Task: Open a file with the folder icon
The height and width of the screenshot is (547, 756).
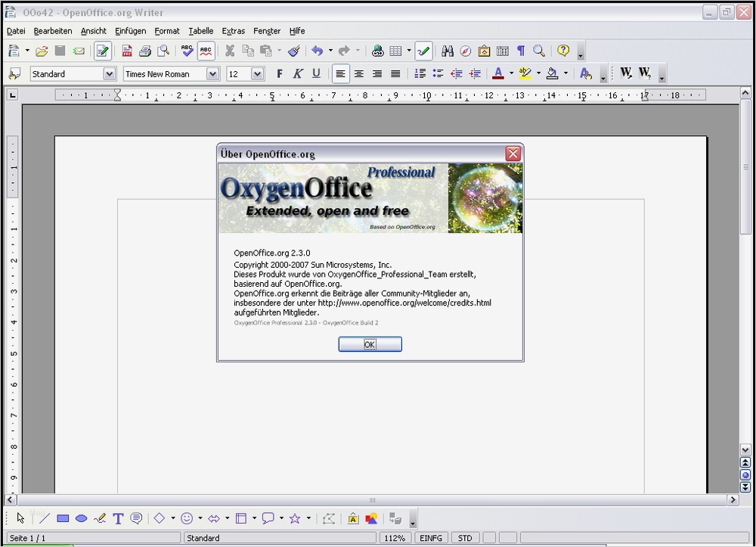Action: coord(42,51)
